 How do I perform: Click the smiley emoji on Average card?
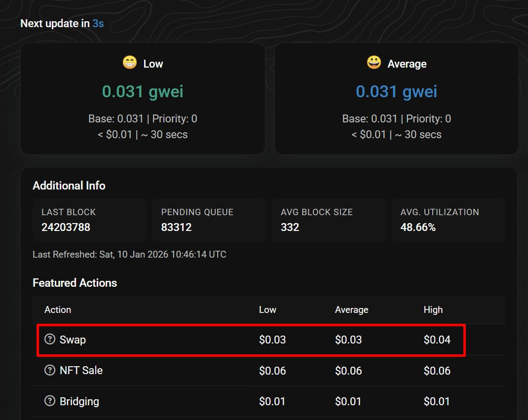pyautogui.click(x=374, y=63)
